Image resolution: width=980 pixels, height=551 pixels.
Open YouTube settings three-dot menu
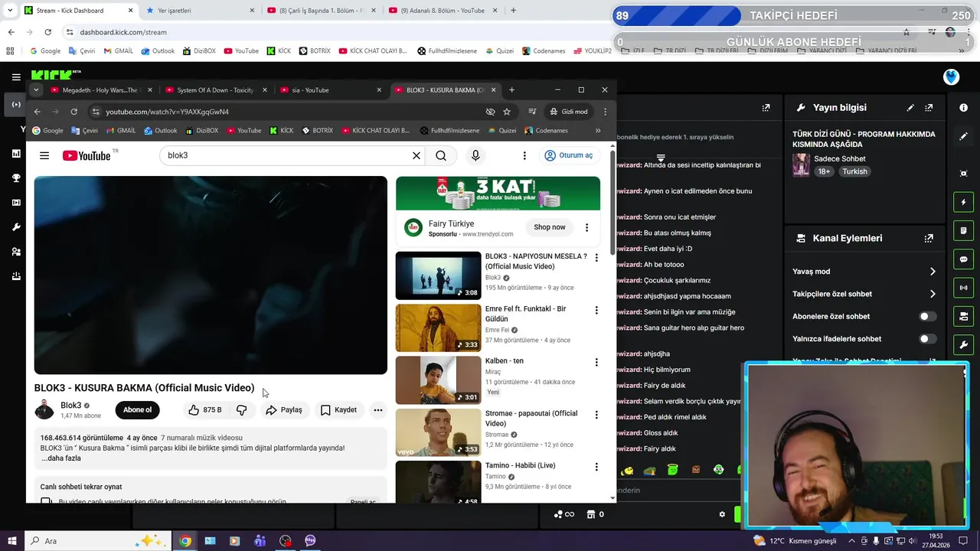[524, 155]
